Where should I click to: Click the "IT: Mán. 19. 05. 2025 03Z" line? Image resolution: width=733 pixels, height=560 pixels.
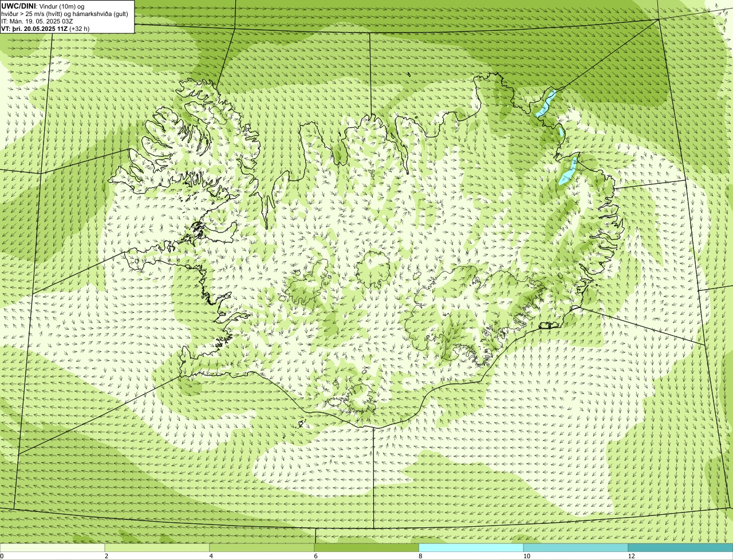(37, 21)
